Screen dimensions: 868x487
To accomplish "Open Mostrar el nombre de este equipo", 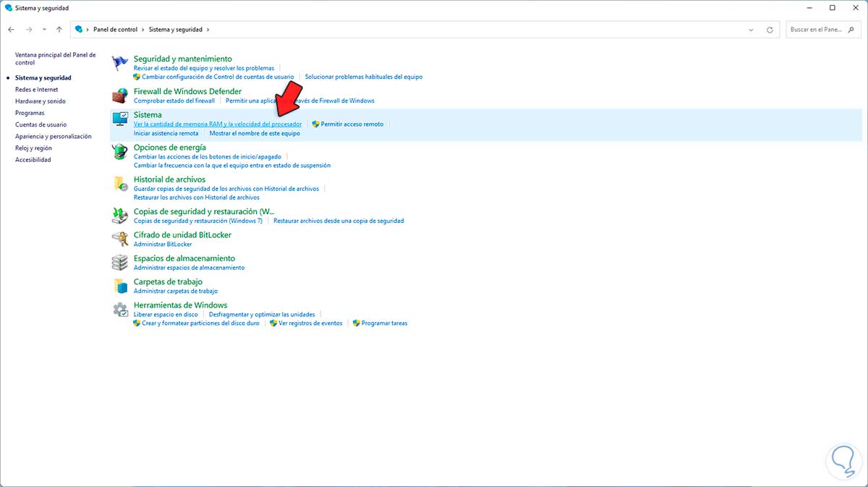I will [x=255, y=133].
